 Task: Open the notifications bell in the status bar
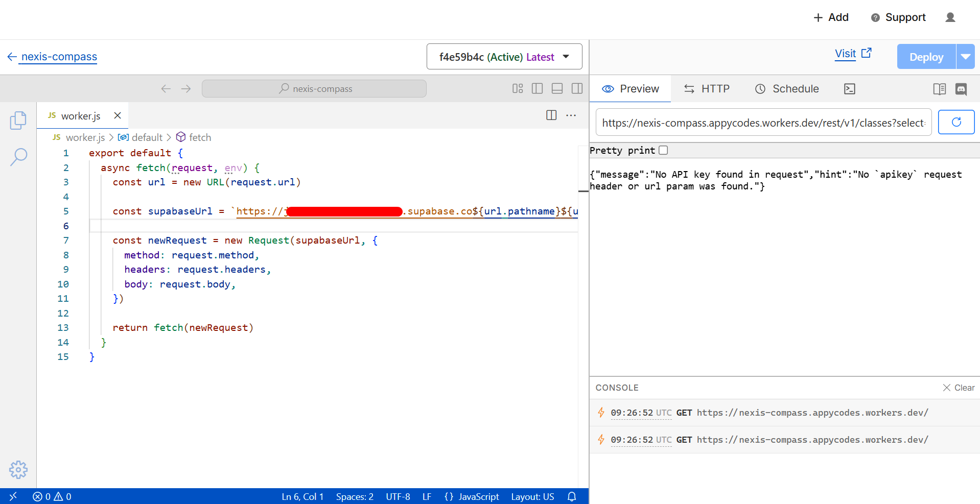pos(571,496)
